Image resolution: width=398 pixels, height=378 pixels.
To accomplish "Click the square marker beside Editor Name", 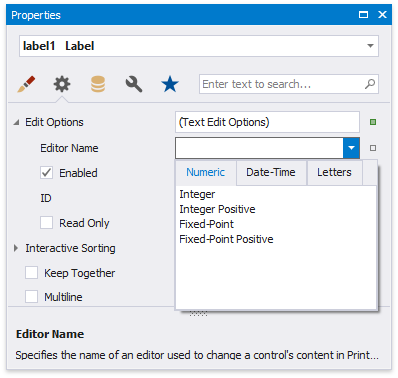I will (373, 148).
